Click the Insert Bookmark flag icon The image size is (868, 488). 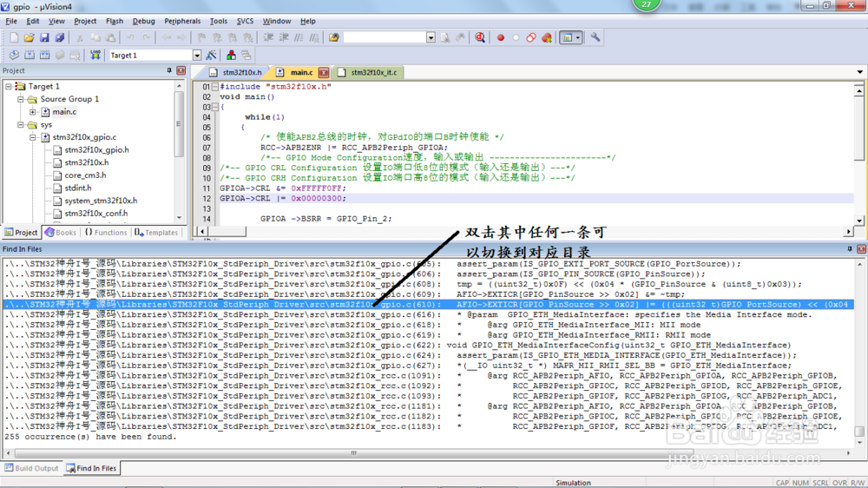201,37
